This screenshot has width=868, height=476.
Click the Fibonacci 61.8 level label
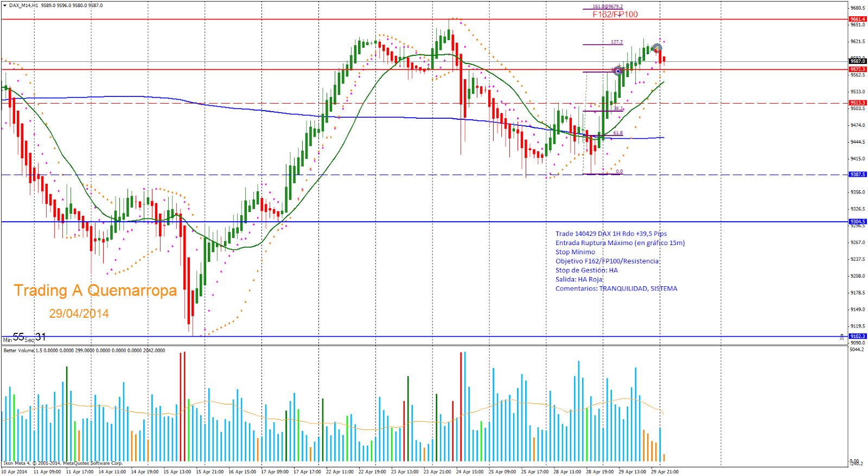[618, 133]
